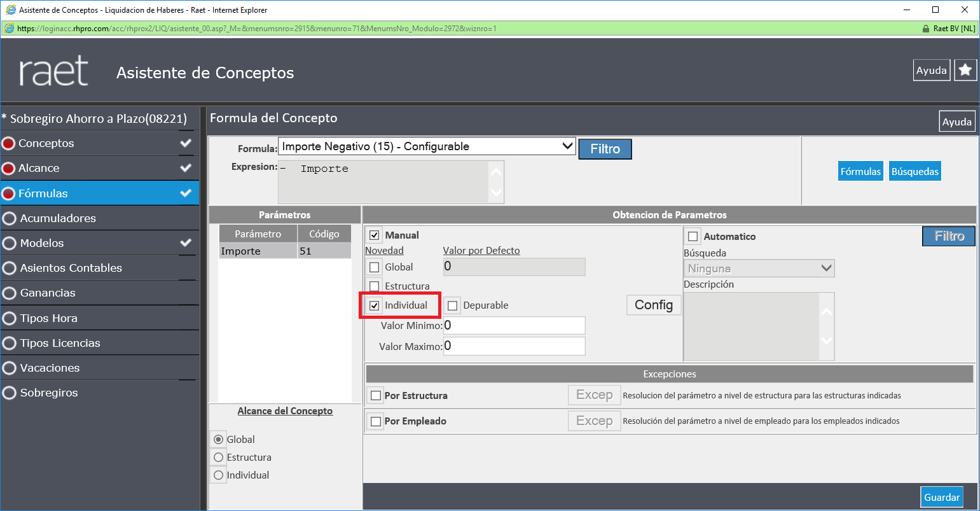Click Filtro button beside Automatico
Screen dimensions: 980x511
(949, 236)
